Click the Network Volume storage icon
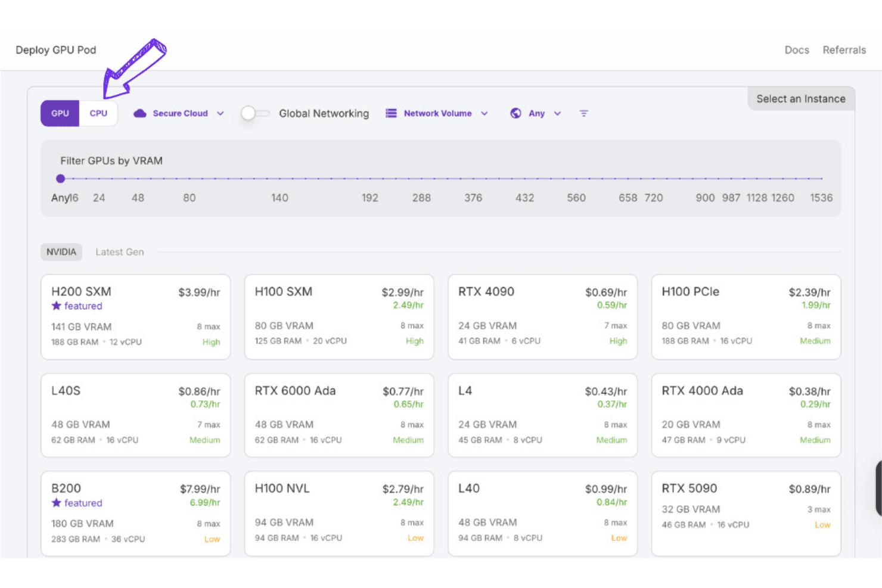The image size is (882, 588). [x=391, y=113]
